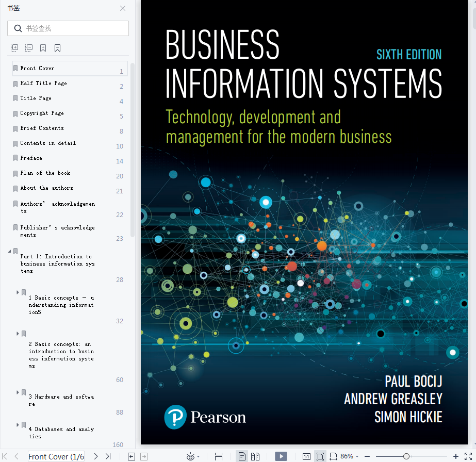Enter fullscreen mode

(468, 456)
